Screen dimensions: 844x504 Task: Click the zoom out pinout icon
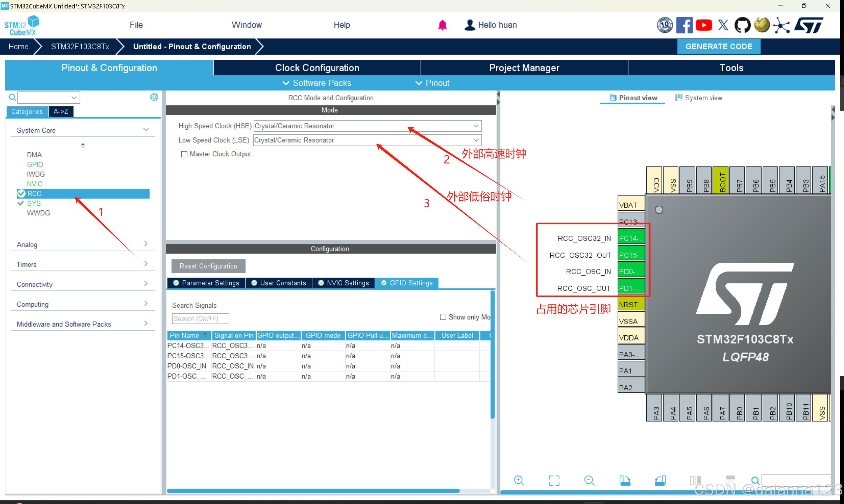pos(589,480)
